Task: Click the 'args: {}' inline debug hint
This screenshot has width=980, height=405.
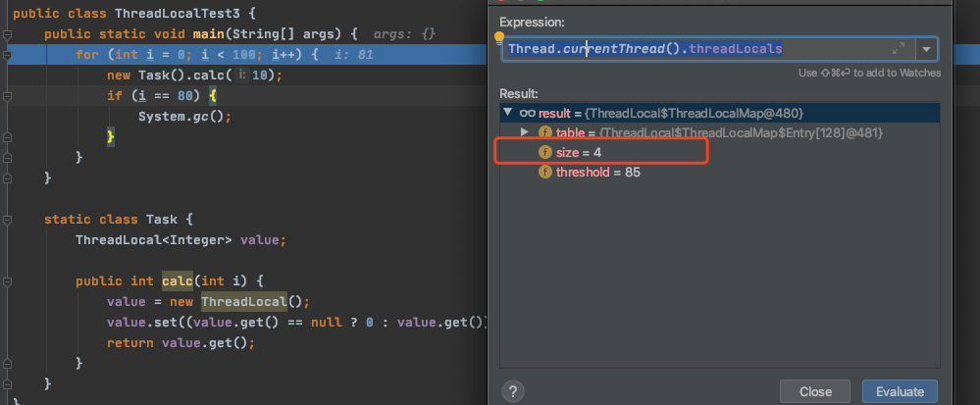Action: pyautogui.click(x=404, y=33)
